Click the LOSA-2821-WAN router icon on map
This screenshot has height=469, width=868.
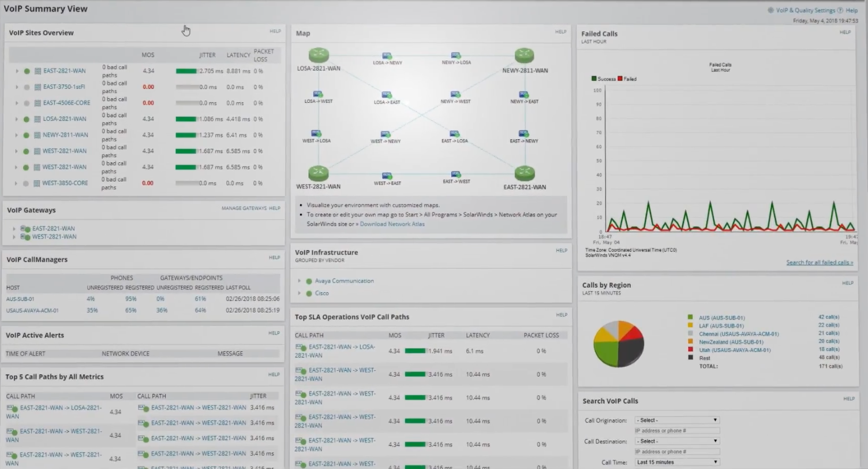[318, 55]
